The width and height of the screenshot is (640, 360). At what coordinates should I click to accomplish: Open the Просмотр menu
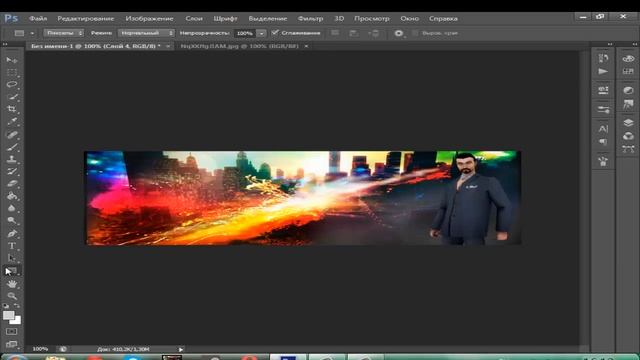371,19
